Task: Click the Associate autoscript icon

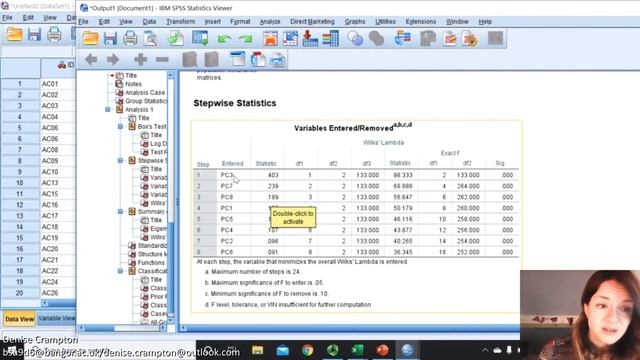Action: point(450,39)
